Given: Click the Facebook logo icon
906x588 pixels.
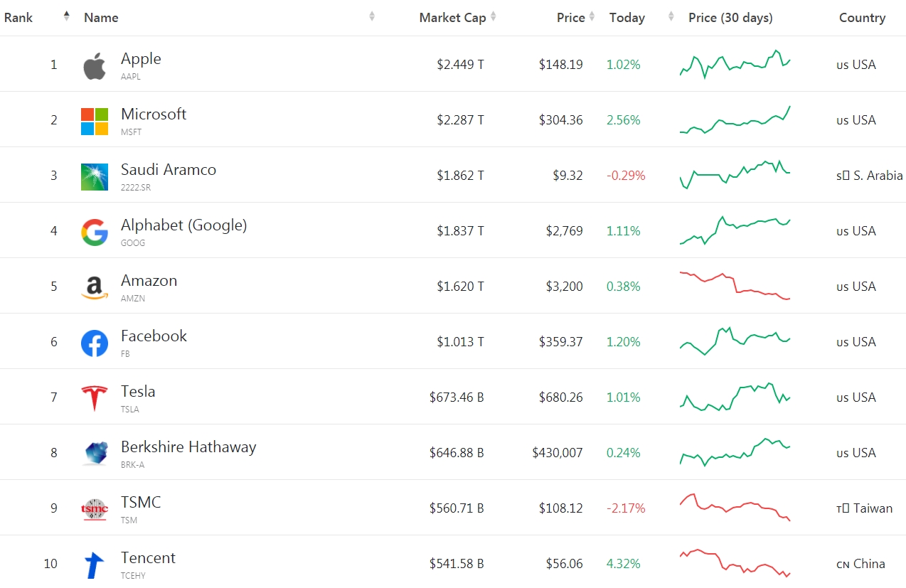Looking at the screenshot, I should tap(95, 343).
